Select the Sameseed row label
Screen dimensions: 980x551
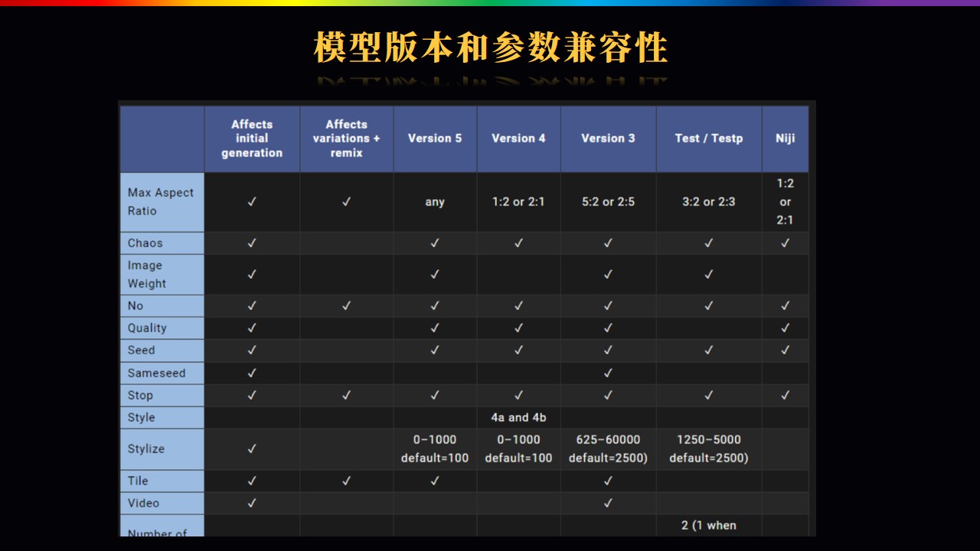156,373
